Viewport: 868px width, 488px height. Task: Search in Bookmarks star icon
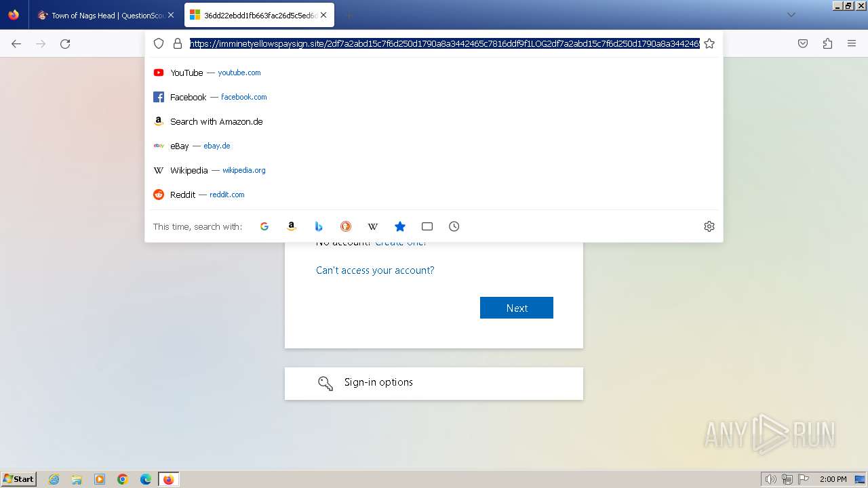[400, 226]
